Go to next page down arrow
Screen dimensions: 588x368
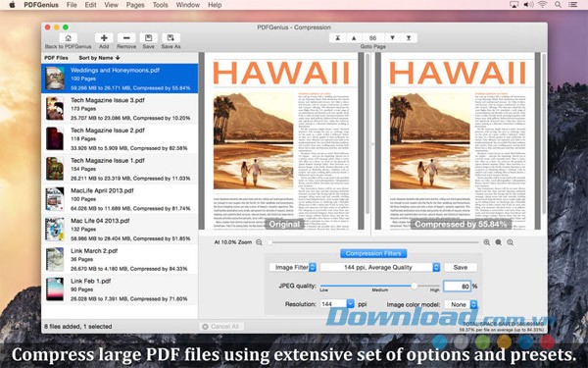click(x=392, y=38)
